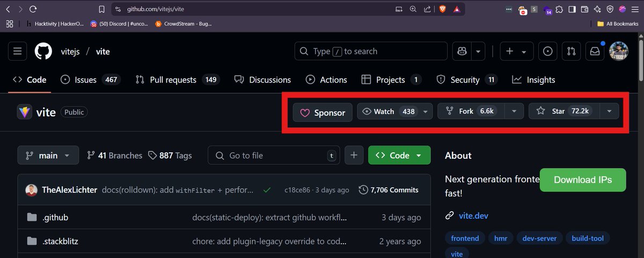Viewport: 644px width, 258px height.
Task: Open the apps grid icon in bookmarks bar
Action: click(9, 24)
